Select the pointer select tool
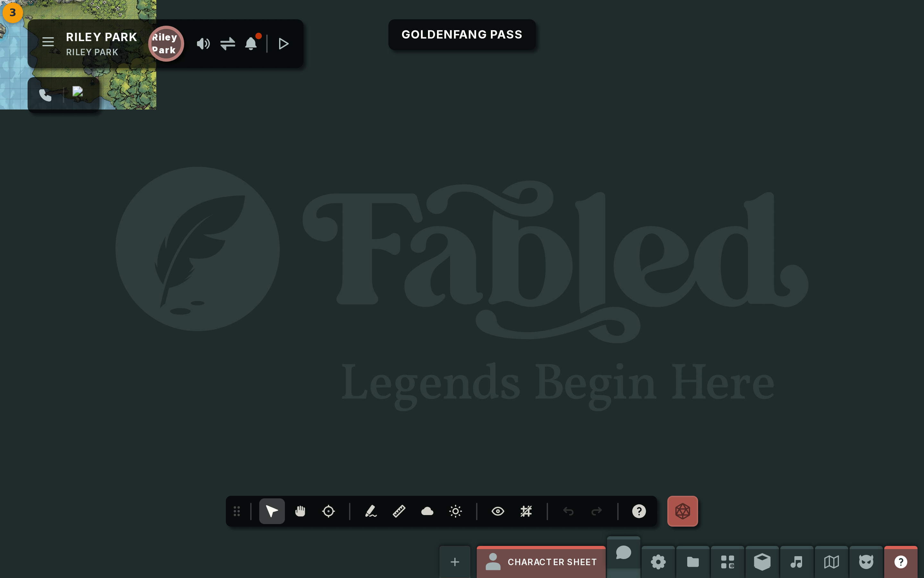The height and width of the screenshot is (578, 924). click(272, 511)
